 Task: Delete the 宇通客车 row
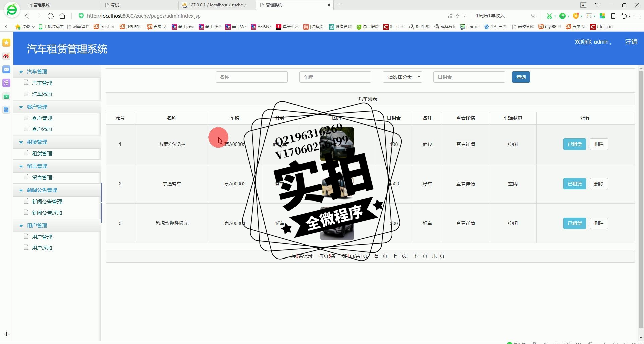pyautogui.click(x=599, y=184)
